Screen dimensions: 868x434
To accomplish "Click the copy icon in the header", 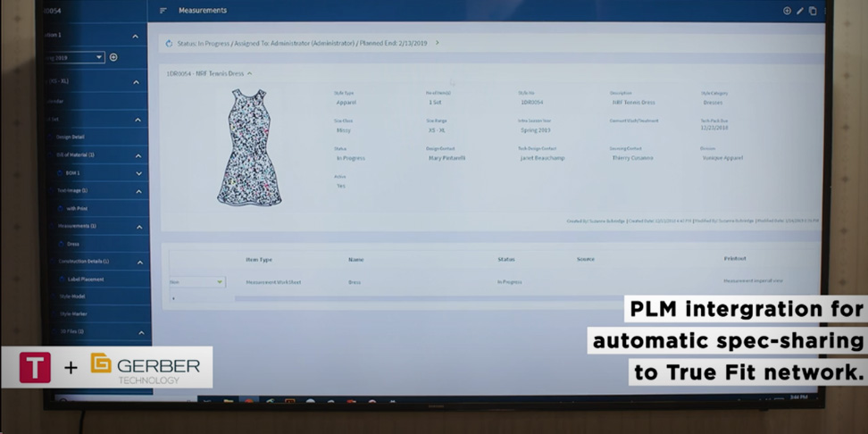I will 813,11.
